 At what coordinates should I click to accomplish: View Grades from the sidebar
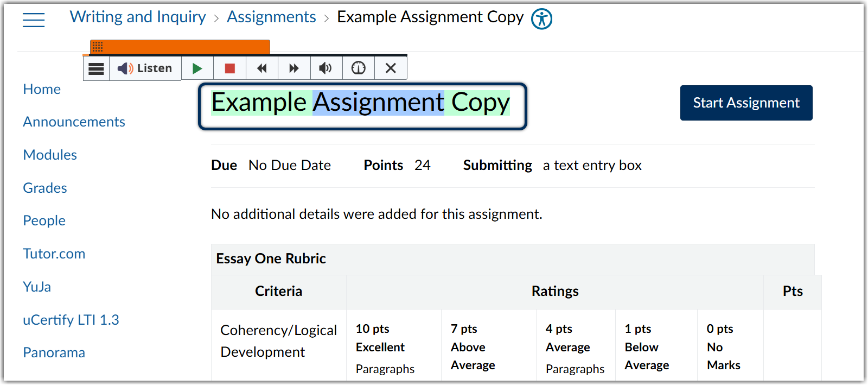coord(45,188)
